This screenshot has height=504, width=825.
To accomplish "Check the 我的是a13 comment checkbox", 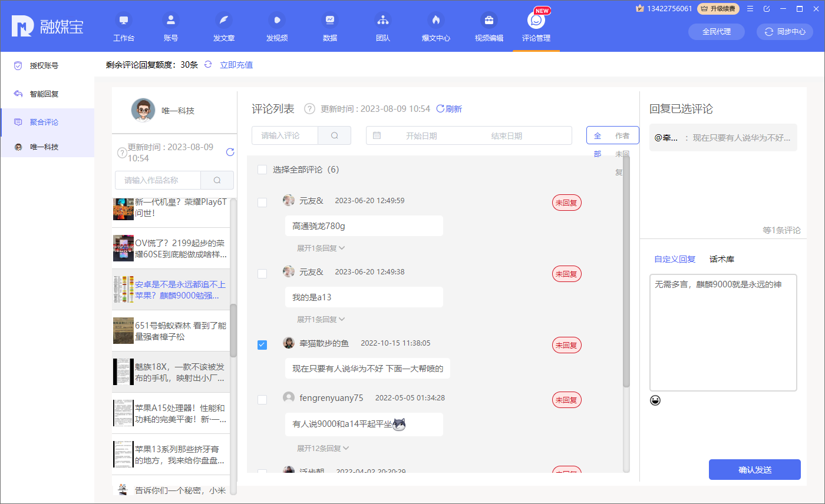I will pos(262,274).
